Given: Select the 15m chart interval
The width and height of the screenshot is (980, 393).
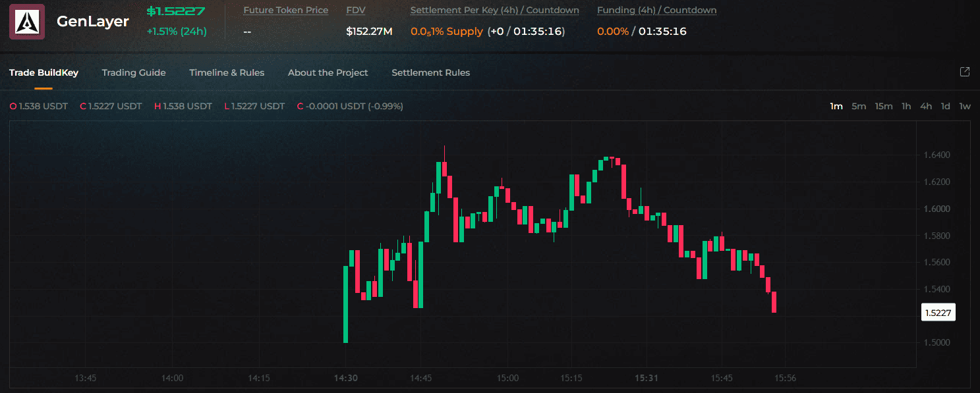Looking at the screenshot, I should click(x=884, y=106).
